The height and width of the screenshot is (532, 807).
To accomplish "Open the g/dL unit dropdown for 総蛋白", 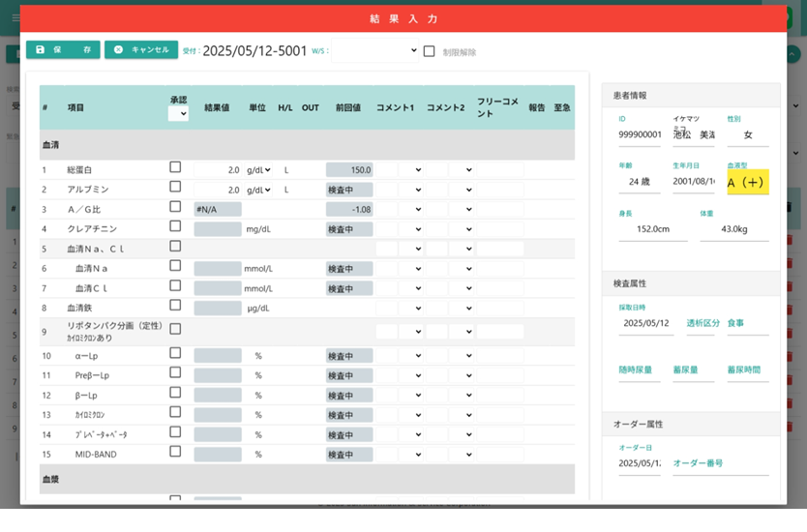I will (258, 170).
